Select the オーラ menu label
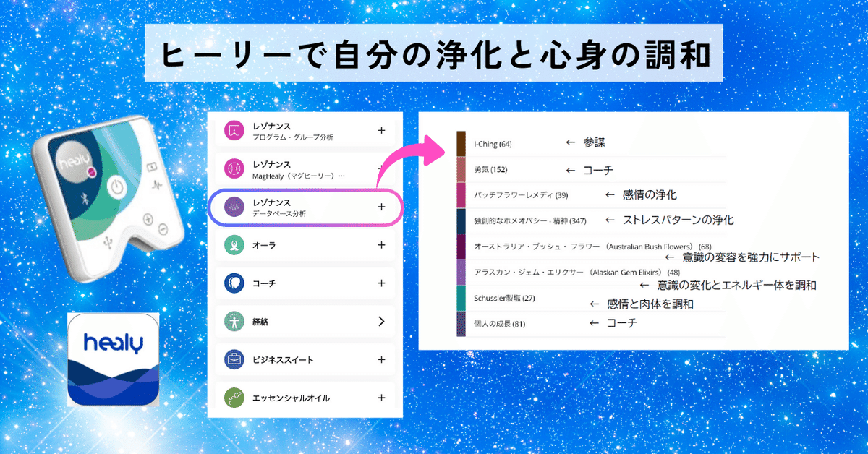This screenshot has width=868, height=454. [265, 245]
